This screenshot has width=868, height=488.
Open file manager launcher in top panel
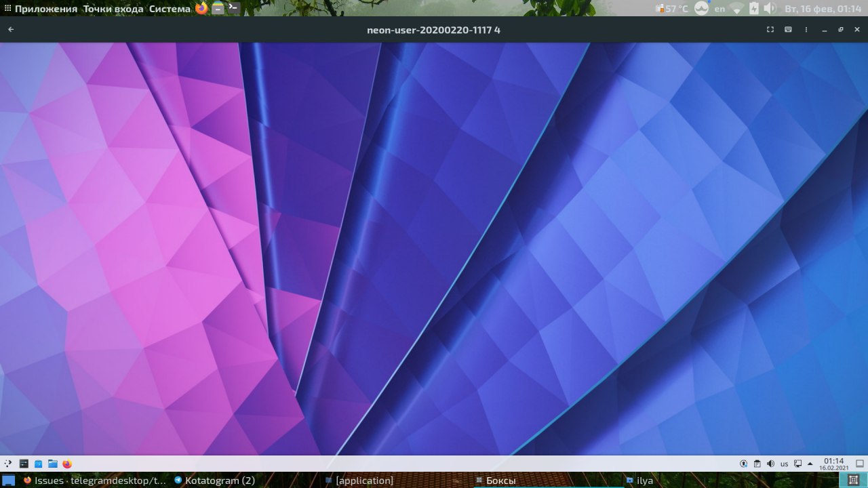218,8
